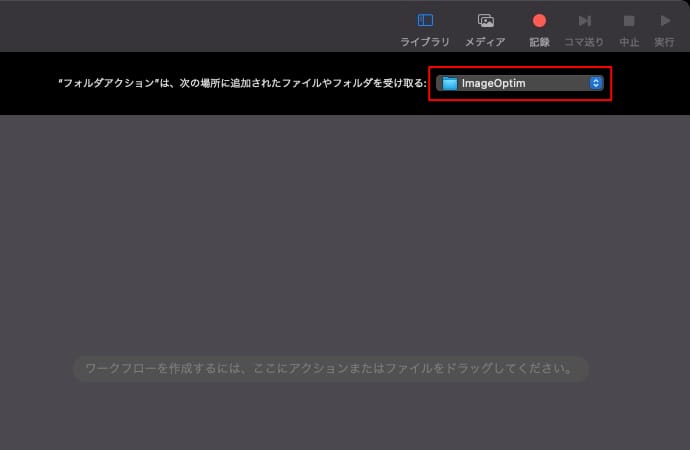Screen dimensions: 690x450
Task: Click the empty title bar area left of ライブラリ
Action: pyautogui.click(x=200, y=25)
